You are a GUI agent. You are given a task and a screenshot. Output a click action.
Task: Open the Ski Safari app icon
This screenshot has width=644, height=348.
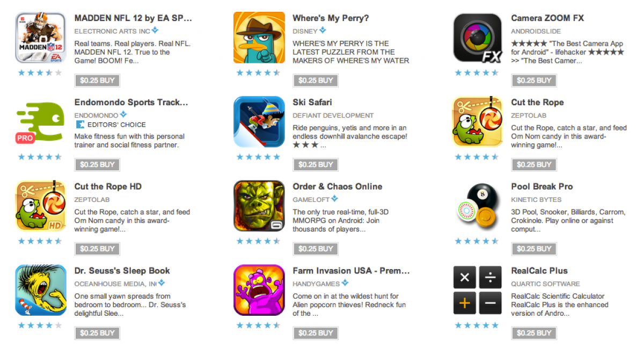coord(259,122)
